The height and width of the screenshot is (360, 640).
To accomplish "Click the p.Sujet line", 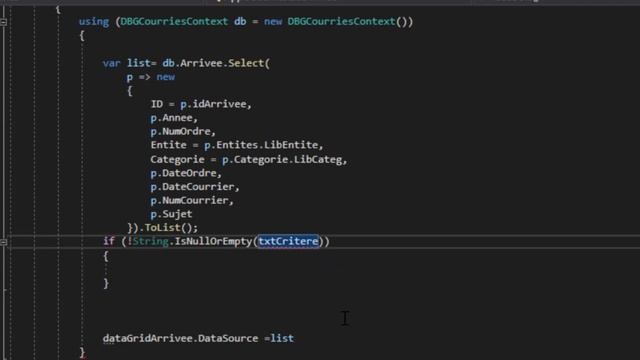I will [x=171, y=214].
